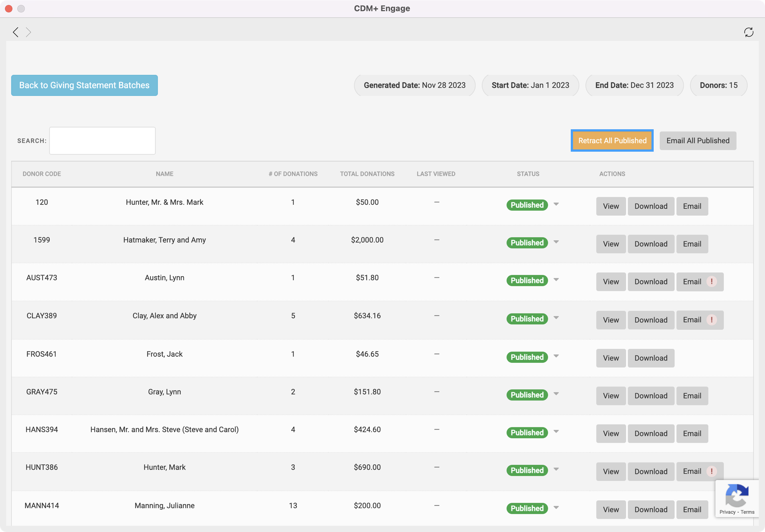
Task: Click the back navigation arrow icon
Action: [x=15, y=32]
